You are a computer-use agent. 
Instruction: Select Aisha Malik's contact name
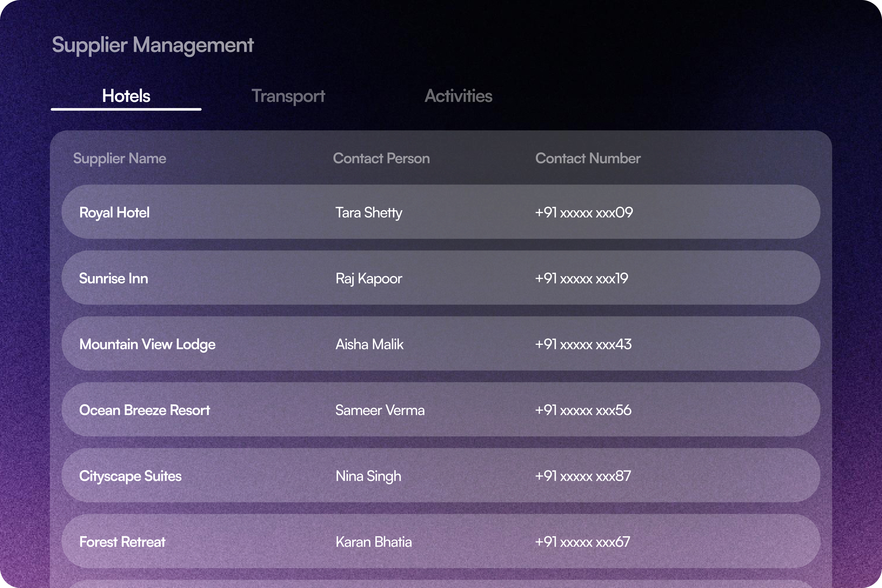coord(369,344)
